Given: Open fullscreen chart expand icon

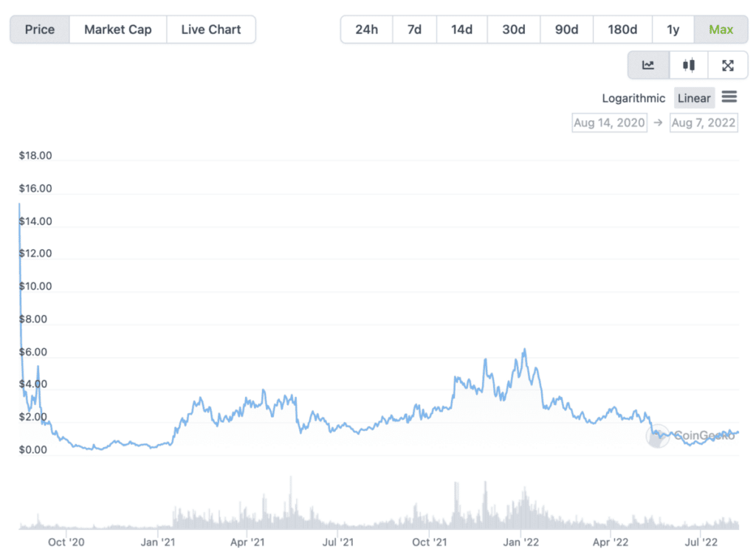Looking at the screenshot, I should click(x=728, y=66).
